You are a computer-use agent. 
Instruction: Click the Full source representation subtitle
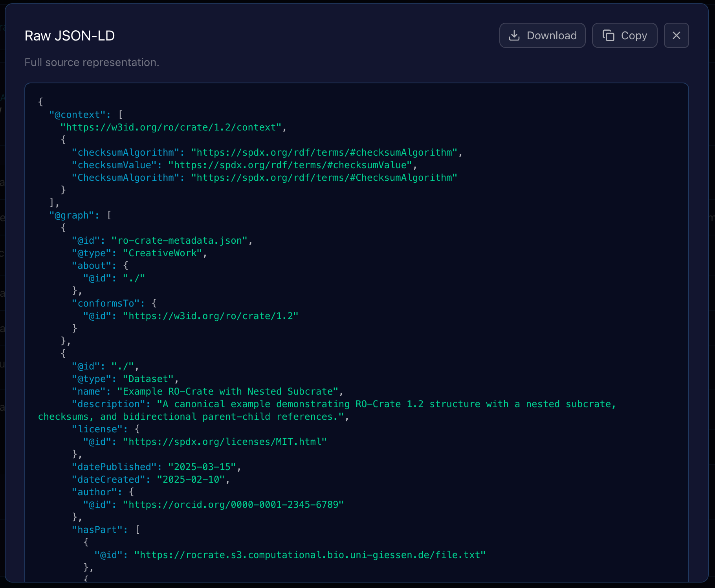click(x=92, y=62)
